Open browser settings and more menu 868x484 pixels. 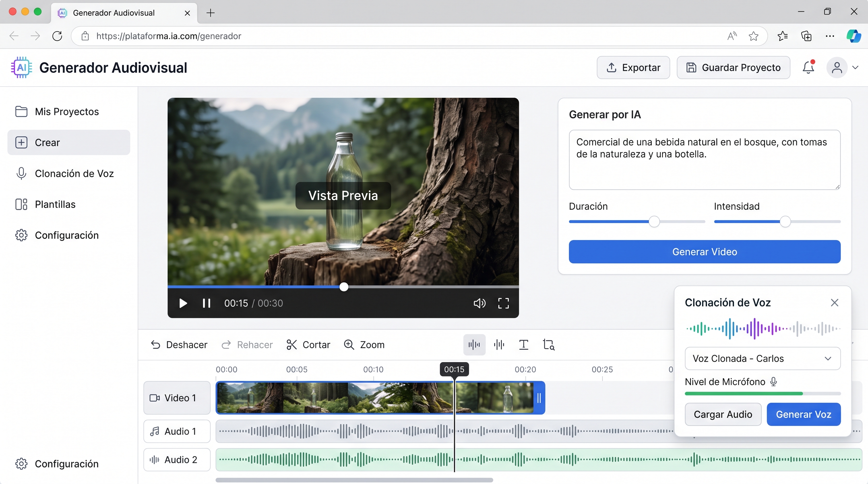pyautogui.click(x=830, y=36)
